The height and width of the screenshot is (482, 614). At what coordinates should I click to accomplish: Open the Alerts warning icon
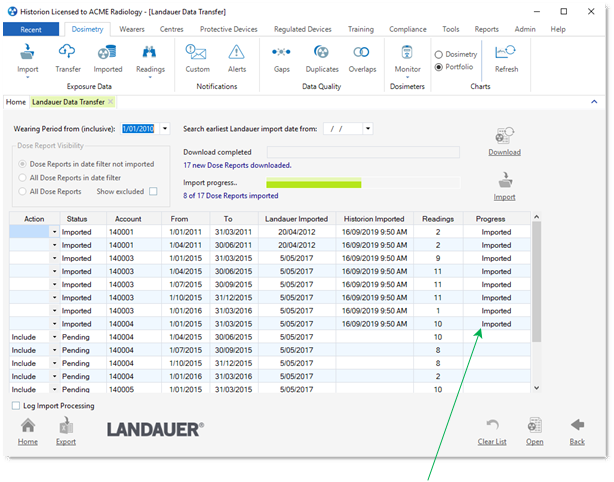237,52
